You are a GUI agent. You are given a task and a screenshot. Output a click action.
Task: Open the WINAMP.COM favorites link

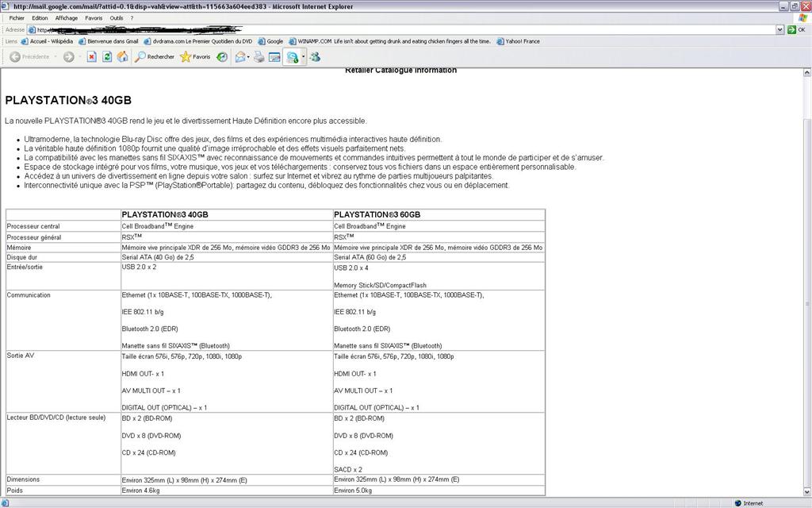390,41
